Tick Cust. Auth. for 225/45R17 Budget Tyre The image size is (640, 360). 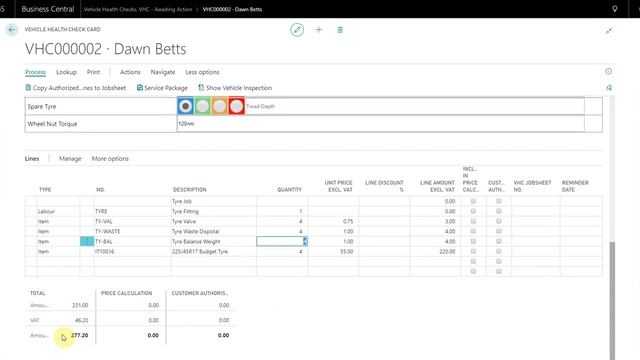(x=498, y=251)
